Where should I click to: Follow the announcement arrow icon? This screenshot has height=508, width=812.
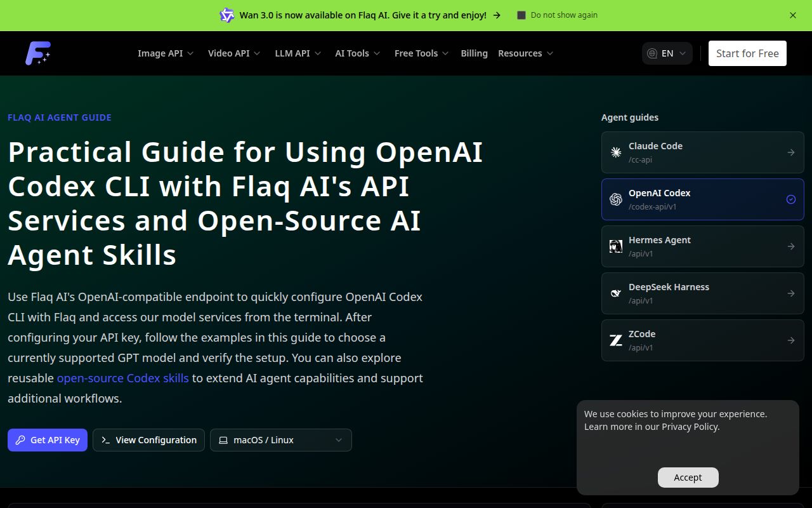497,15
